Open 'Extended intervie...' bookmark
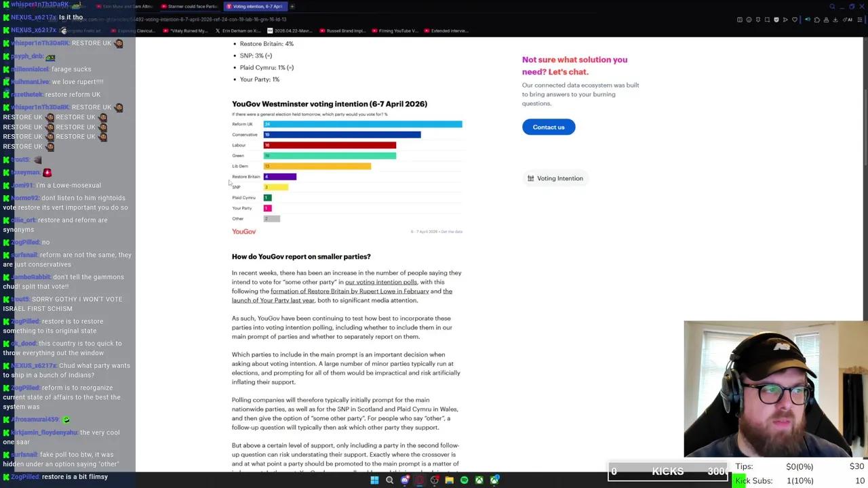Screen dimensions: 868x488 446,30
